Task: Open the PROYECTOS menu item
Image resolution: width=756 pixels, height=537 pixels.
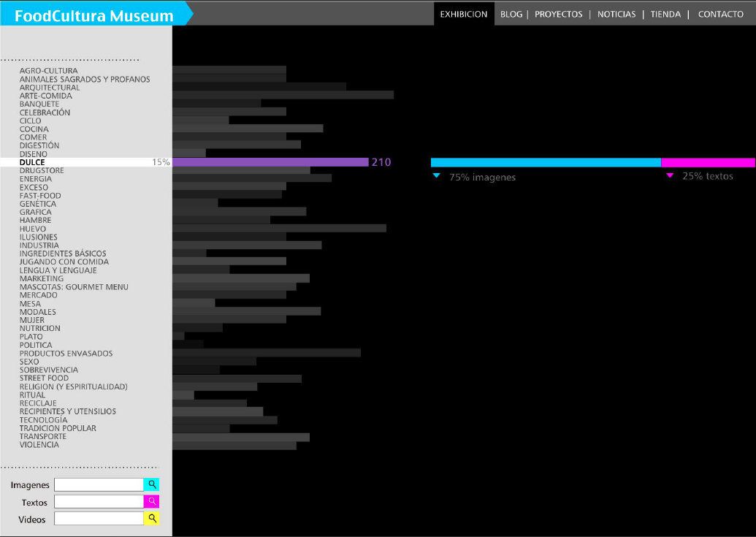Action: tap(558, 14)
